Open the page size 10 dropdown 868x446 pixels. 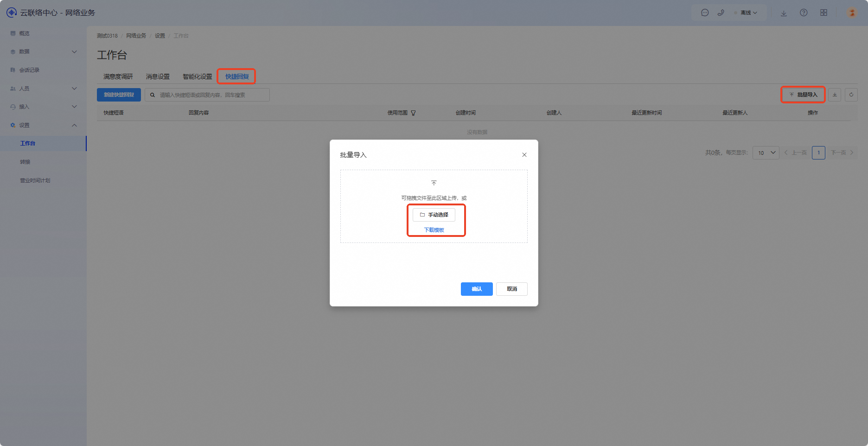point(766,153)
